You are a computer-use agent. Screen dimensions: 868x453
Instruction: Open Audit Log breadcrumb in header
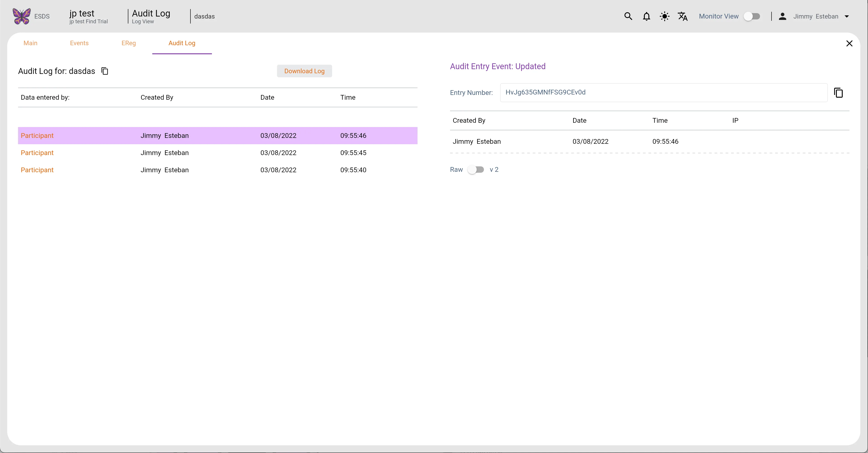tap(151, 16)
